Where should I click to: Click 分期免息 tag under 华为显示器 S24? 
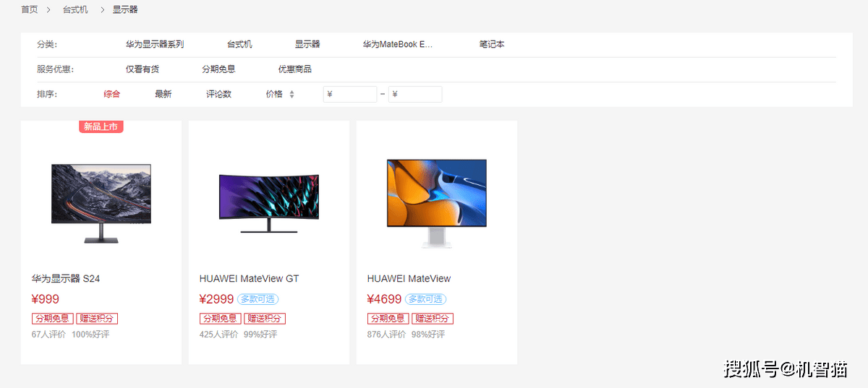53,319
